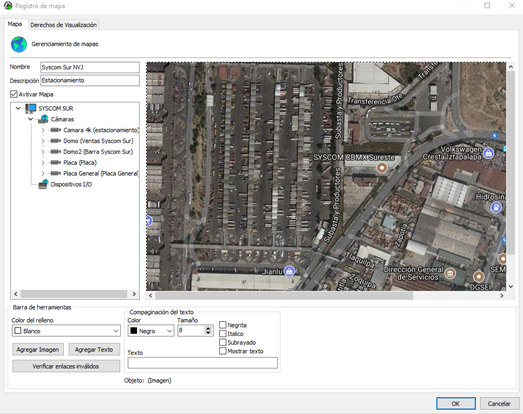
Task: Check the Mostrar texto option
Action: (x=223, y=351)
